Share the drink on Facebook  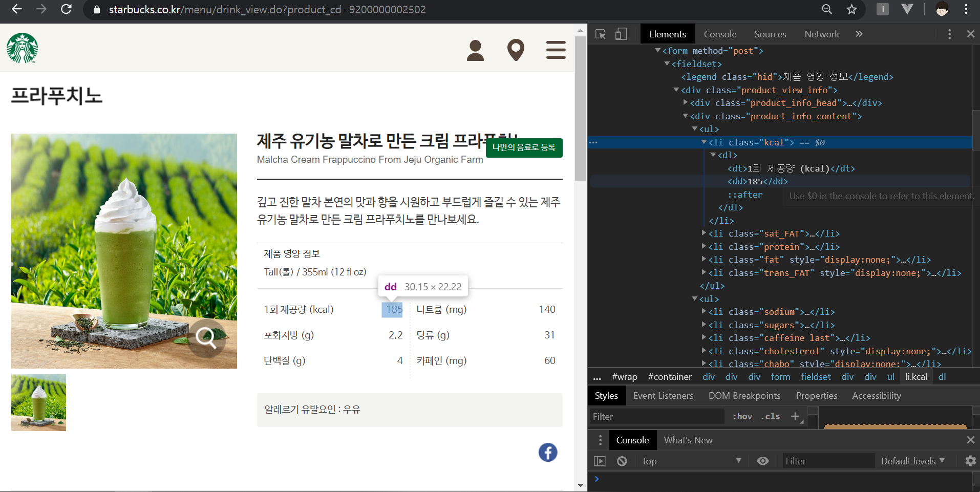coord(548,452)
